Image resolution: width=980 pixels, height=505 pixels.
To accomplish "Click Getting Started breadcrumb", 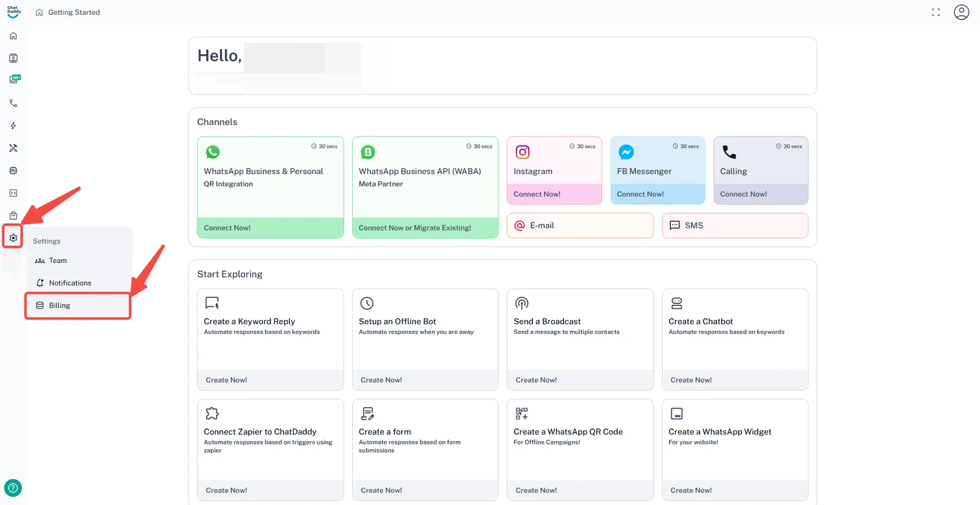I will click(x=73, y=12).
